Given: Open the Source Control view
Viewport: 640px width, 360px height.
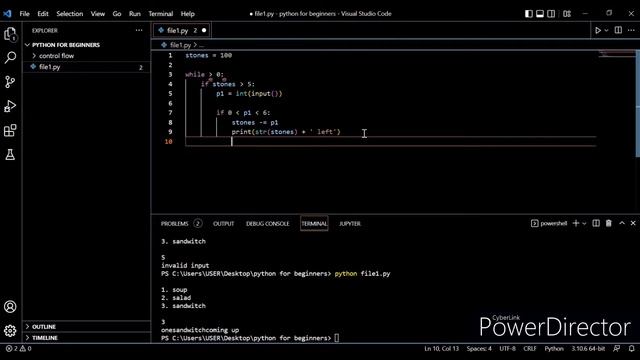Looking at the screenshot, I should coord(10,82).
